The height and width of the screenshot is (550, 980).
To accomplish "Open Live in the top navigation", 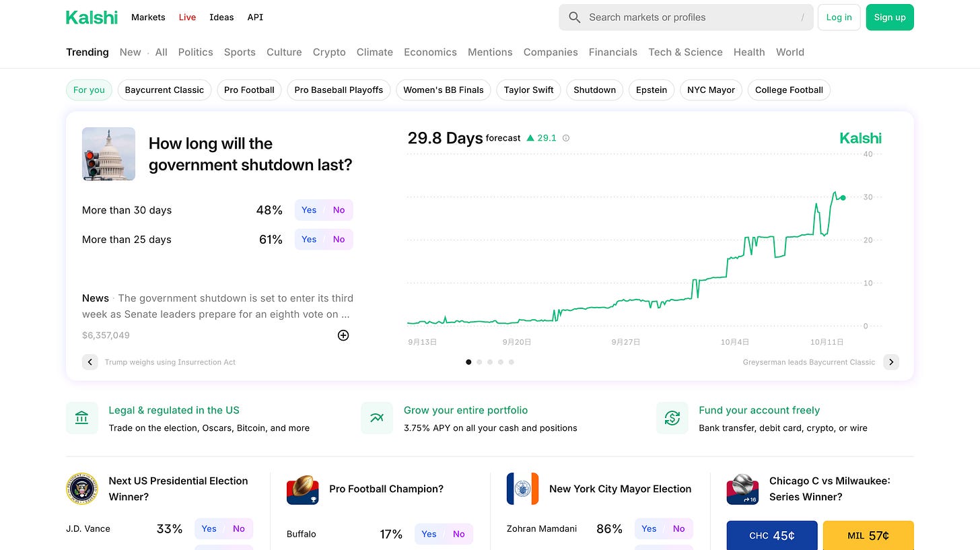I will (x=187, y=18).
